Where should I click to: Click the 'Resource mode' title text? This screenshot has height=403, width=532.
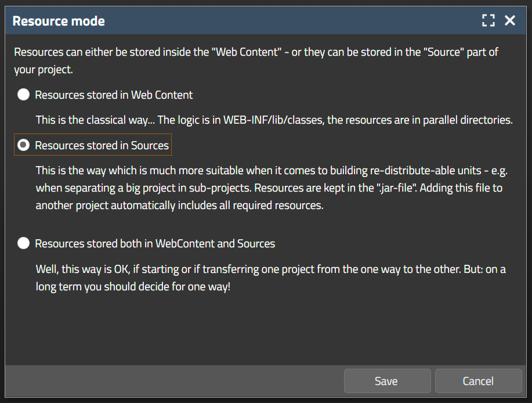pos(59,21)
